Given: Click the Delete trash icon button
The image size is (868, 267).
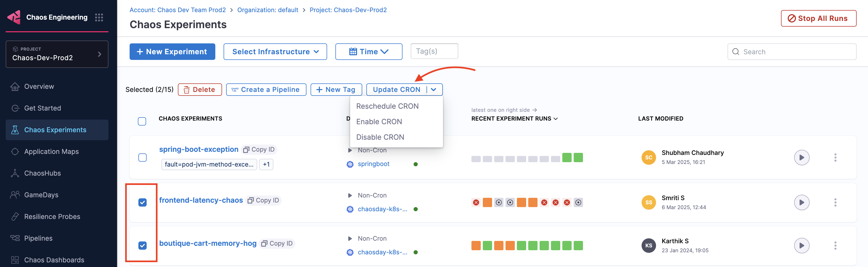Looking at the screenshot, I should (x=200, y=90).
